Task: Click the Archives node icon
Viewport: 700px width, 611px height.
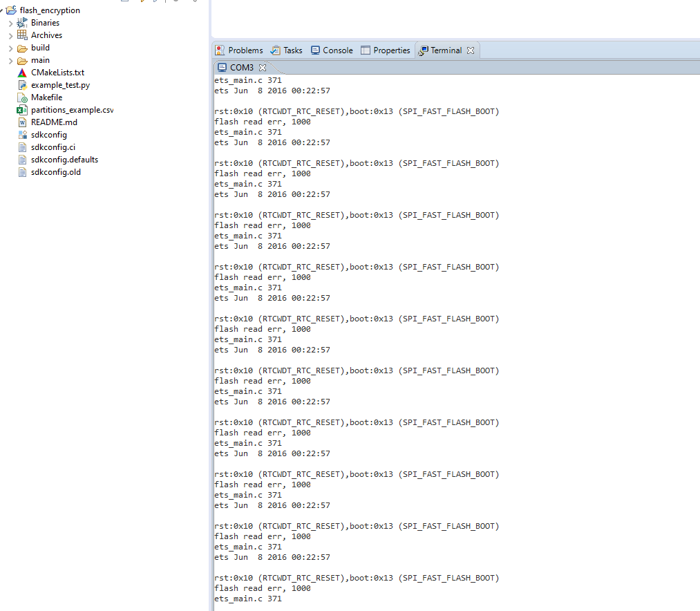Action: tap(23, 35)
